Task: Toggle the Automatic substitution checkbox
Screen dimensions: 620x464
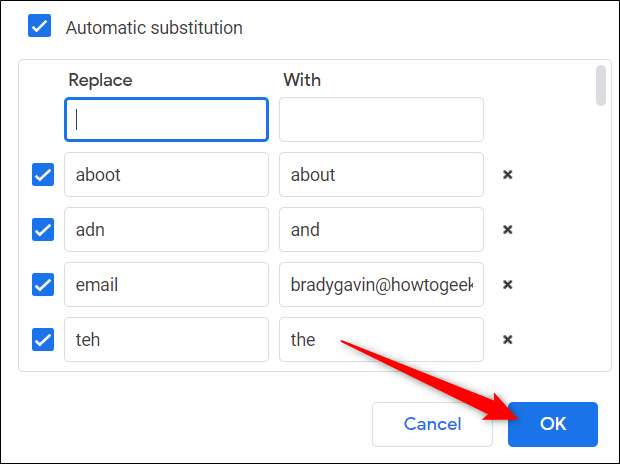Action: pos(40,27)
